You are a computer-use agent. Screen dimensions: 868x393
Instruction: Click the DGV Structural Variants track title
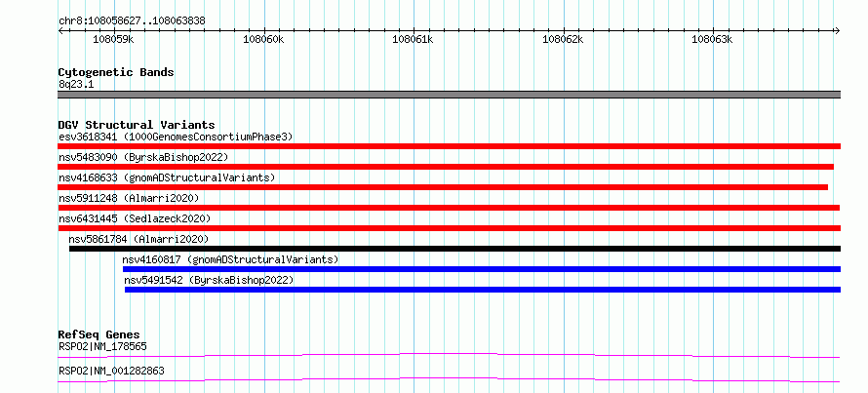pyautogui.click(x=137, y=125)
